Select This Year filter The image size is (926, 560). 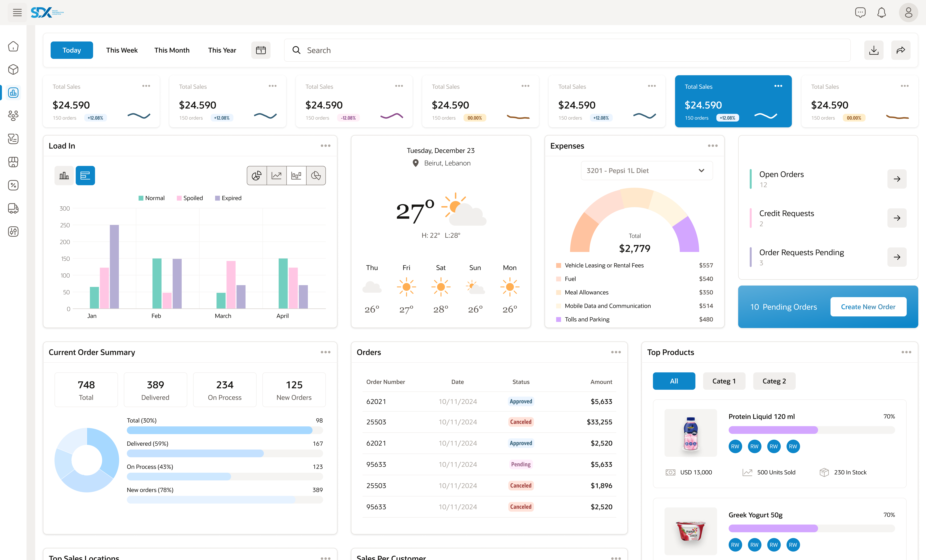point(222,50)
